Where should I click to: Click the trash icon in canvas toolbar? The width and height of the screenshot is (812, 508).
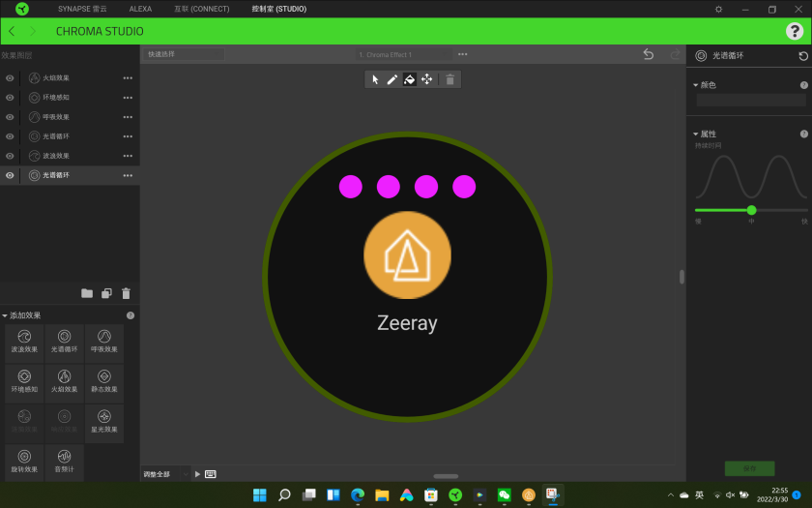(450, 79)
